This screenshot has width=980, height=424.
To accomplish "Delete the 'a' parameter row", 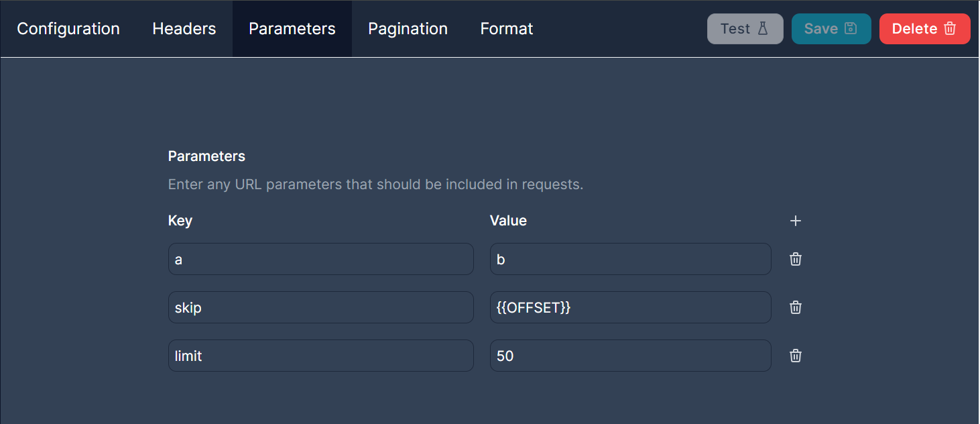I will (x=796, y=259).
